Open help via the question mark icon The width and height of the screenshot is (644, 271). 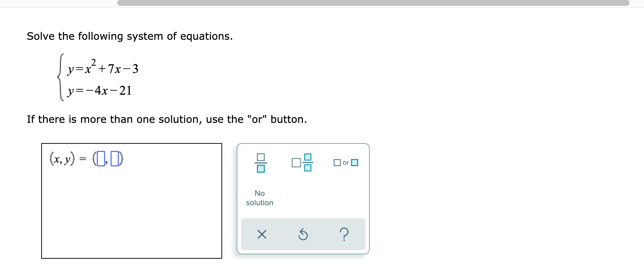(344, 235)
